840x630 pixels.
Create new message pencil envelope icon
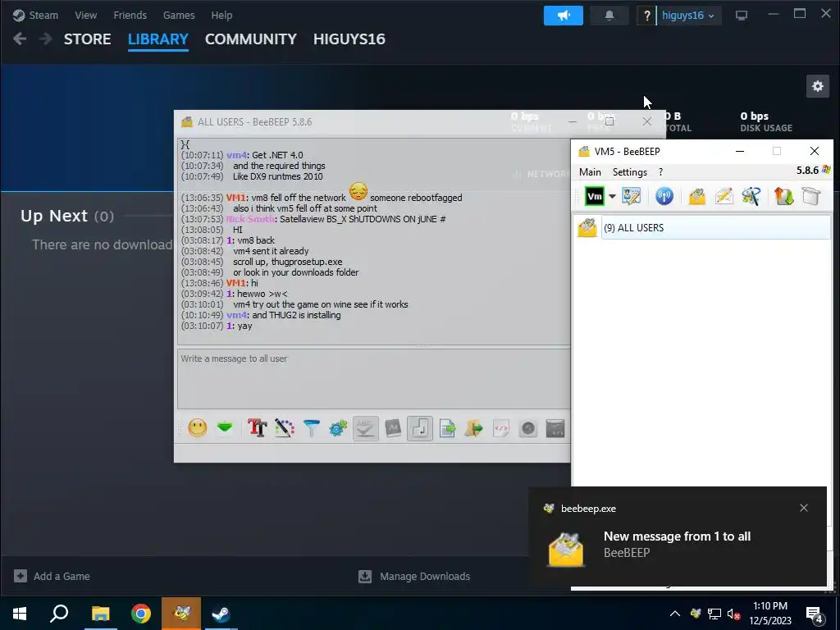tap(724, 196)
